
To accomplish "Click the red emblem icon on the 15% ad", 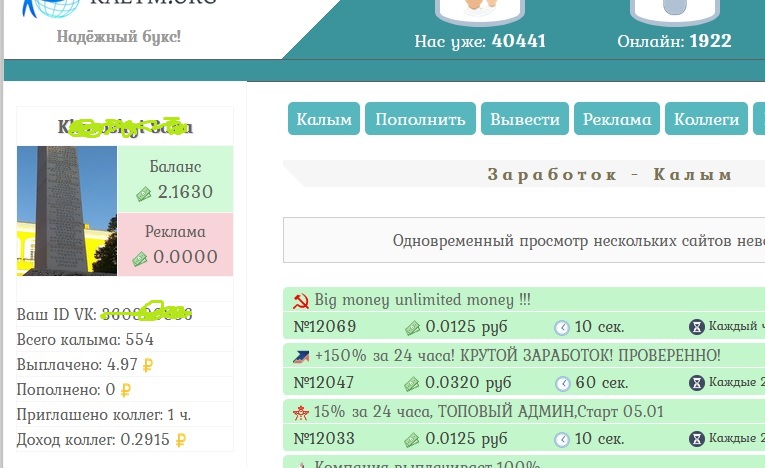I will click(300, 412).
